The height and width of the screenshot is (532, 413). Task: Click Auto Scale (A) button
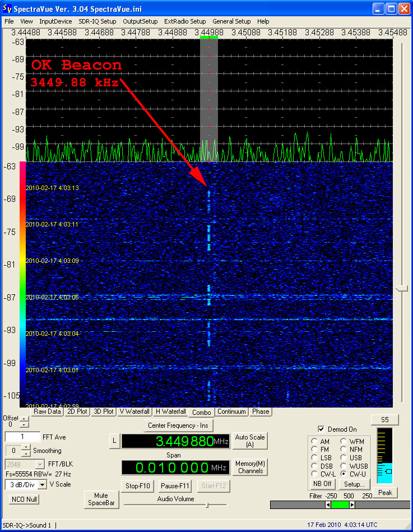(x=250, y=441)
